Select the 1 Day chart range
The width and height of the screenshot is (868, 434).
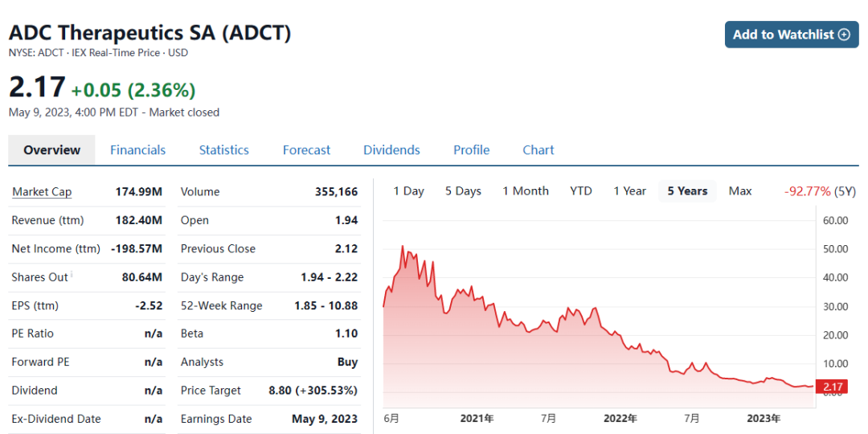pyautogui.click(x=408, y=191)
